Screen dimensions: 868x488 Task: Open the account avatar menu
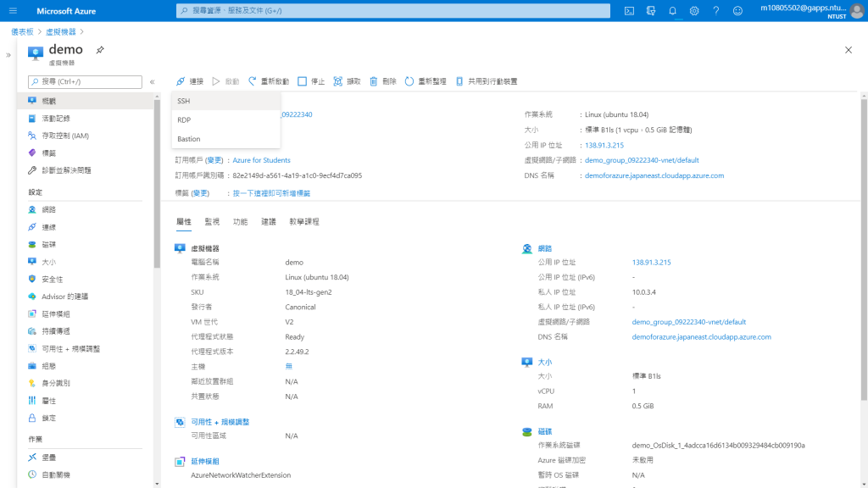(857, 10)
